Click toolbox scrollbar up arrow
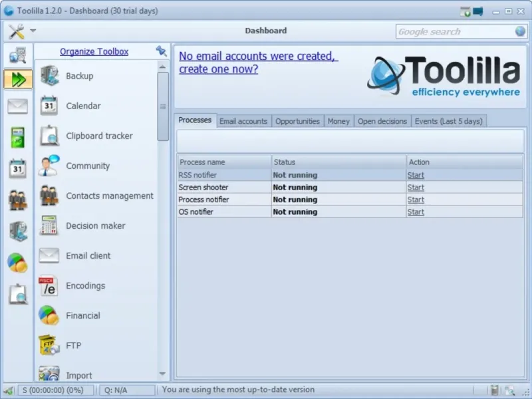Screen dimensions: 532x399 162,66
